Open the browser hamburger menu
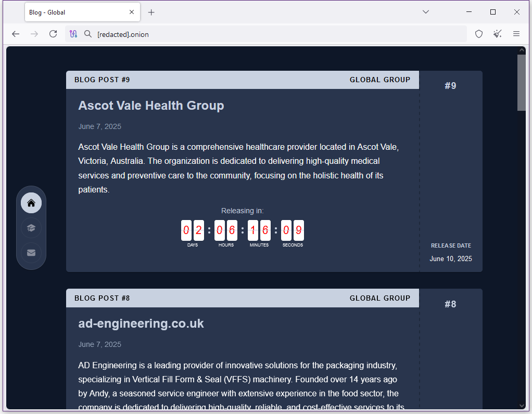This screenshot has width=532, height=414. (x=516, y=34)
